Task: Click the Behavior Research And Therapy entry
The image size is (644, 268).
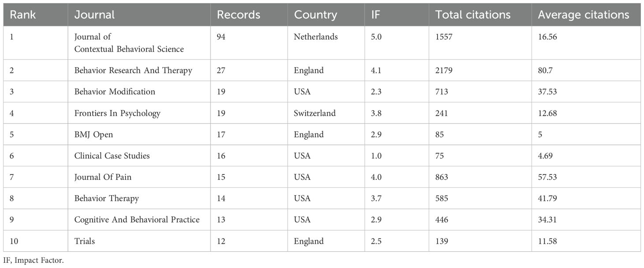Action: (x=133, y=70)
